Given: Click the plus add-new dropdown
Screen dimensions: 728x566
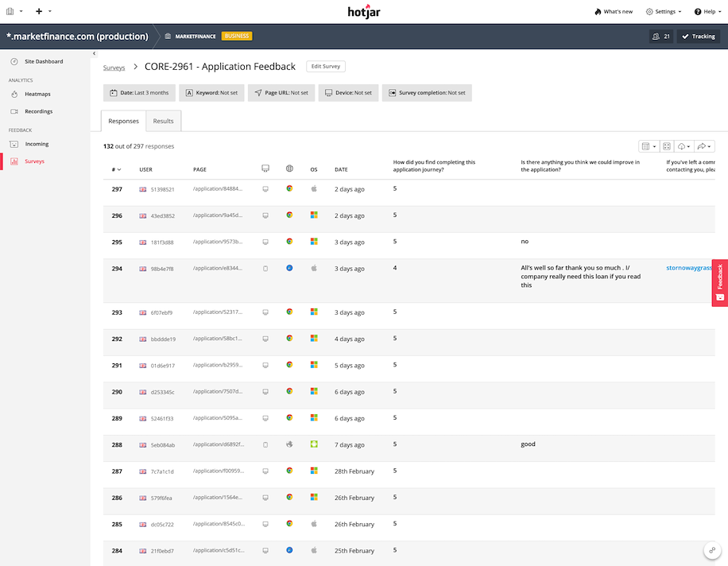Looking at the screenshot, I should [43, 11].
